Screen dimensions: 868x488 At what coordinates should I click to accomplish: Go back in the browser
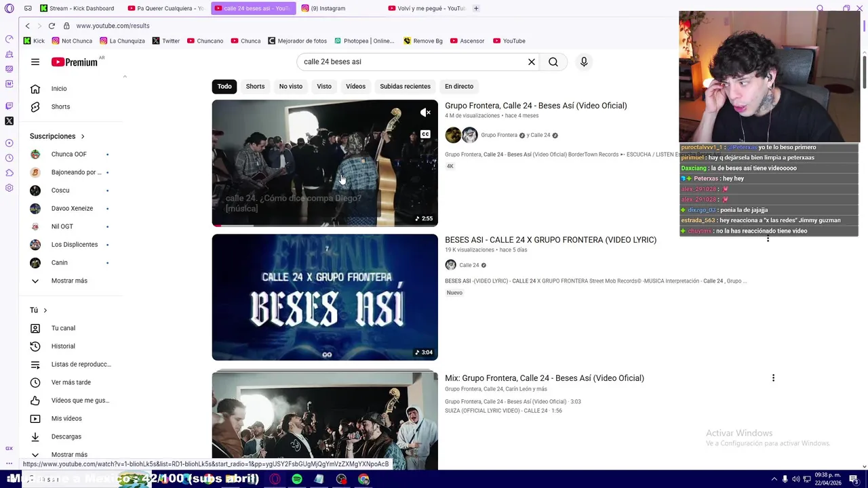27,26
